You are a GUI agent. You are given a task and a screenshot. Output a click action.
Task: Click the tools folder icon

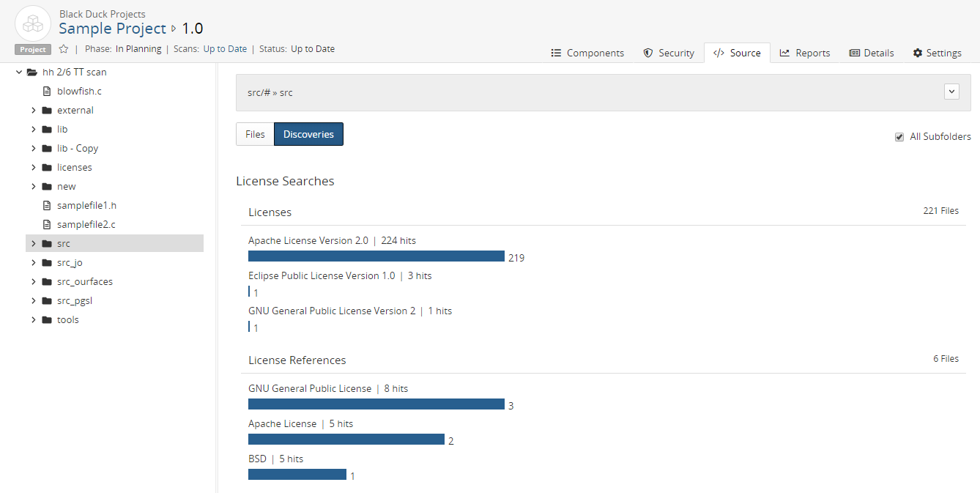48,320
